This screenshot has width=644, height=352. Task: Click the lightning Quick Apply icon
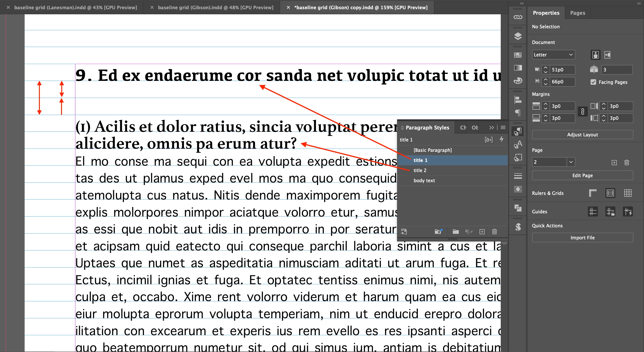coord(501,139)
